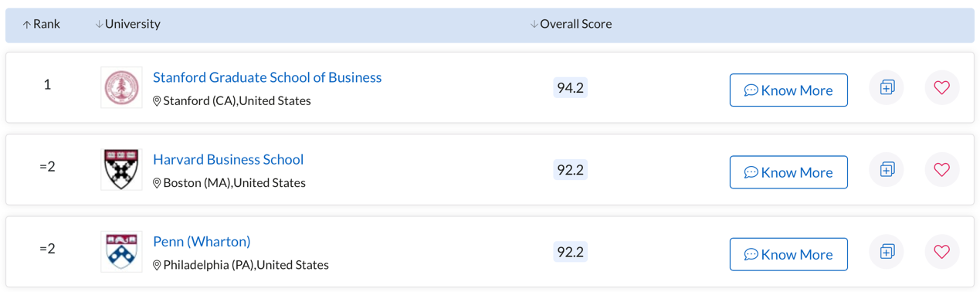Screen dimensions: 980x292
Task: Click the Stanford seal logo
Action: (x=121, y=87)
